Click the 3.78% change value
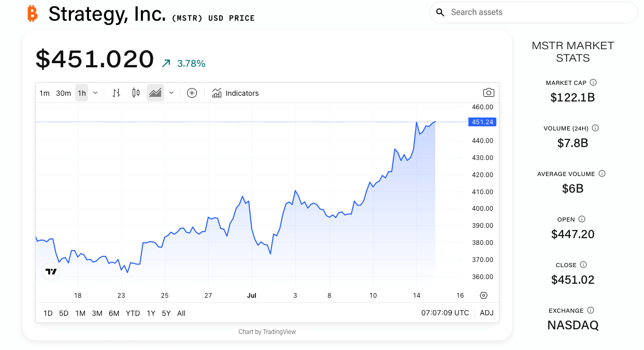Image resolution: width=644 pixels, height=350 pixels. click(x=191, y=64)
